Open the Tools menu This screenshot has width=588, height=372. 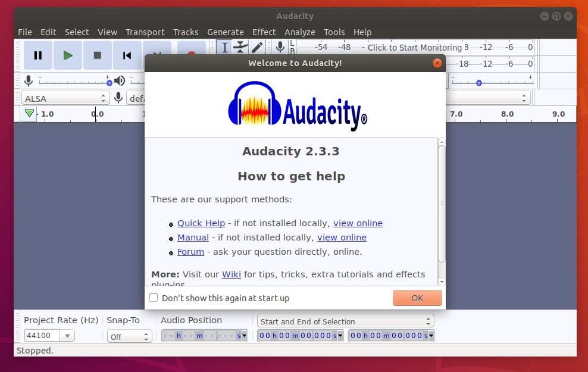coord(334,32)
